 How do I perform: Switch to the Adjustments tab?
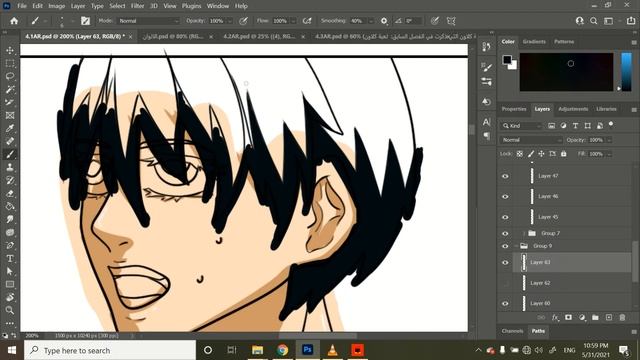point(573,109)
